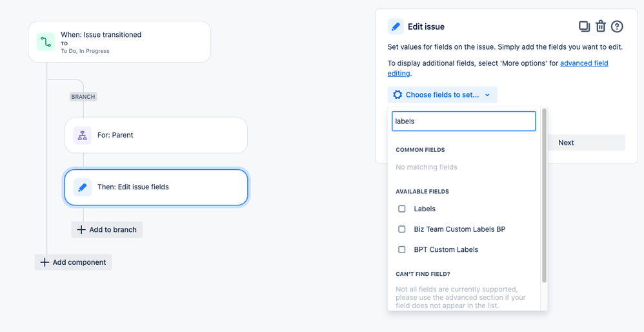Click the green Issue transitioned trigger icon

click(x=46, y=42)
